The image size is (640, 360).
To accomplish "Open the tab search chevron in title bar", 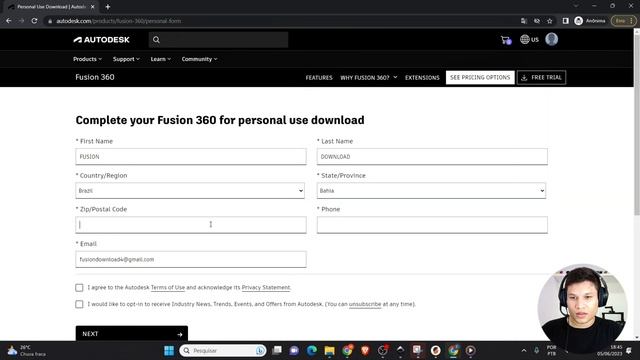I will point(576,6).
